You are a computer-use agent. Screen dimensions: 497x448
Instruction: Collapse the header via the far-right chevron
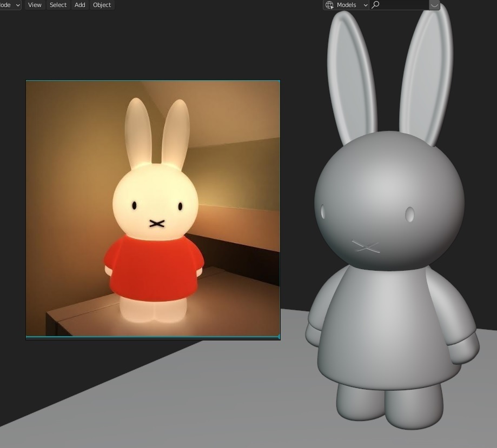[434, 5]
